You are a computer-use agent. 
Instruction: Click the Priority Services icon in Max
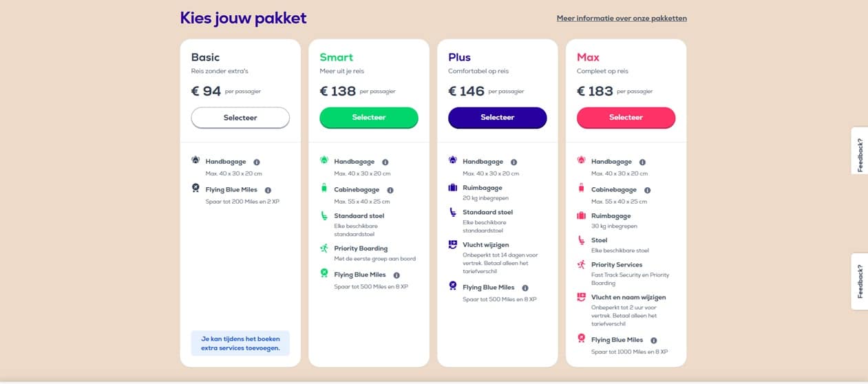[x=582, y=264]
